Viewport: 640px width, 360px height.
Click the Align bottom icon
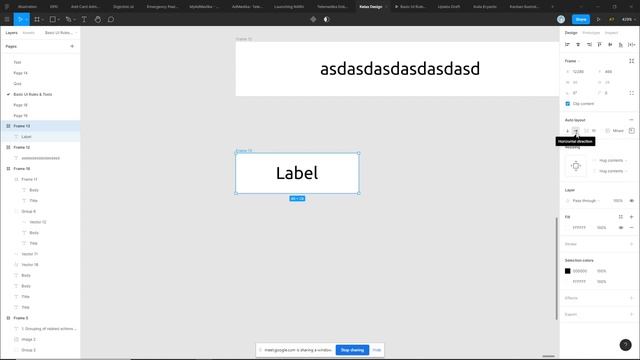coord(621,44)
